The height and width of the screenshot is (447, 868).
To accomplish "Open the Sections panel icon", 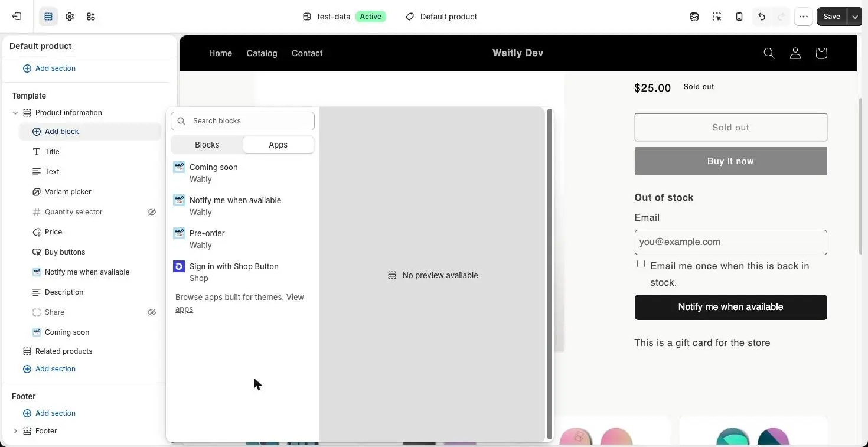I will coord(48,17).
